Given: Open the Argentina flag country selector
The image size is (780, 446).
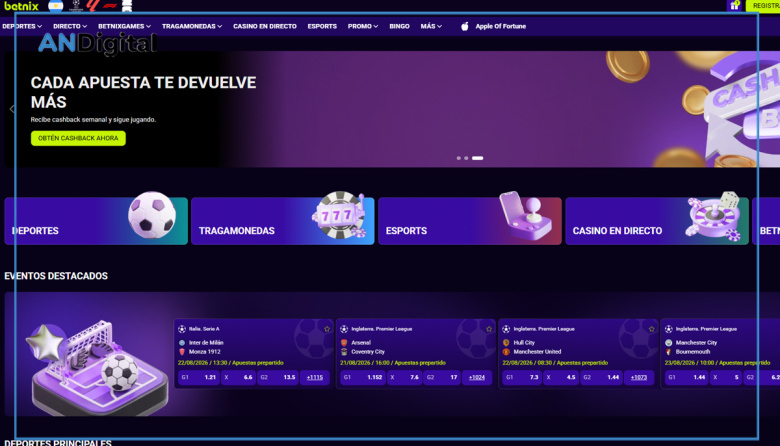Looking at the screenshot, I should click(x=56, y=6).
